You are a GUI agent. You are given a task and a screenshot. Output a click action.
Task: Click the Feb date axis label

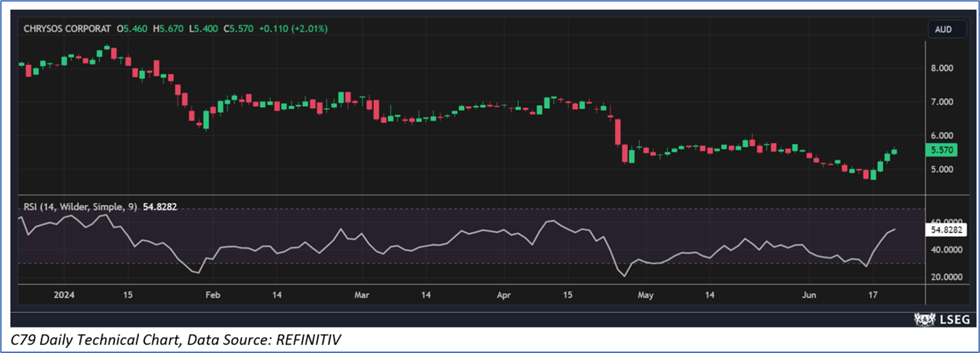[212, 295]
